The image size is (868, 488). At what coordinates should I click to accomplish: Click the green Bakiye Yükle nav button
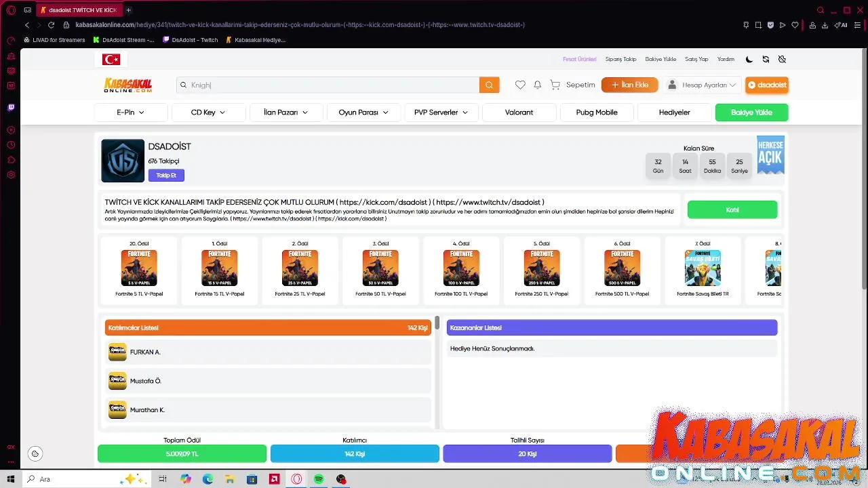click(x=751, y=113)
